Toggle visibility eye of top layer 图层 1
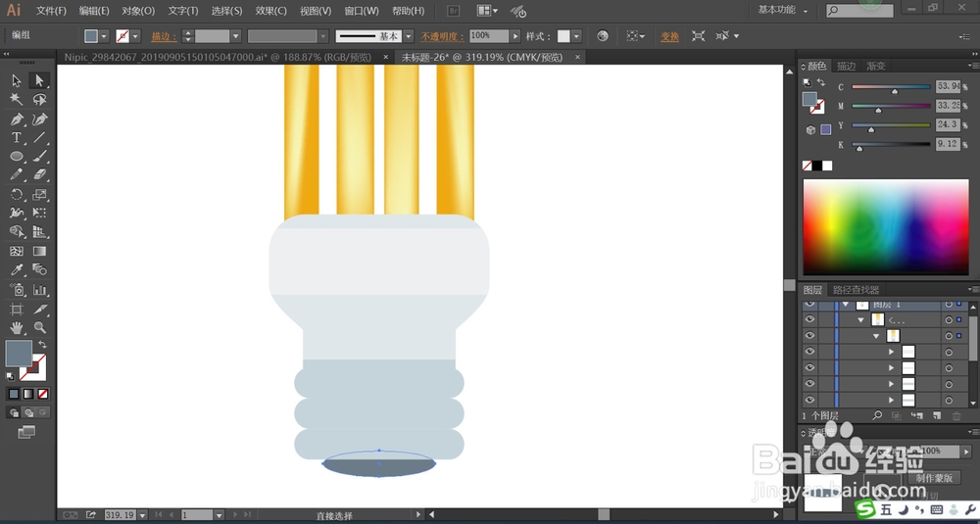980x524 pixels. tap(810, 305)
